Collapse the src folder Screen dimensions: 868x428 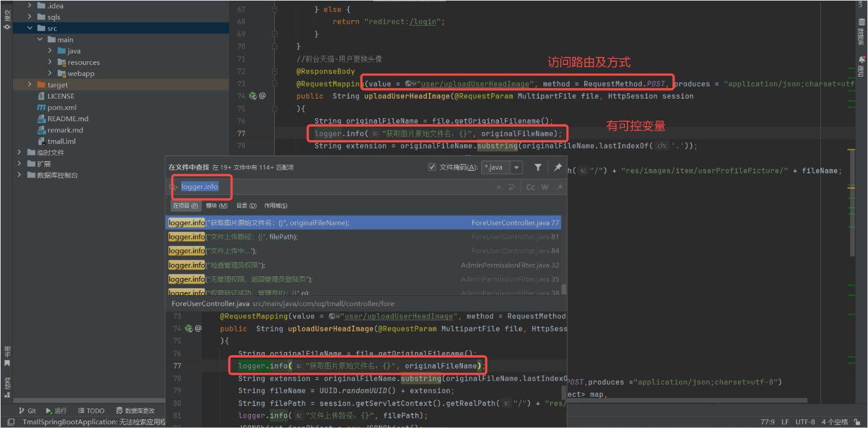click(29, 28)
